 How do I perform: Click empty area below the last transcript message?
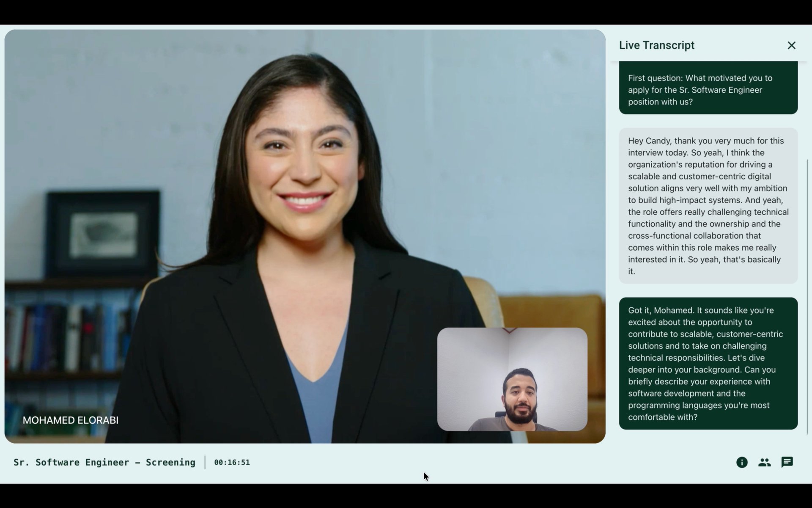[x=708, y=438]
